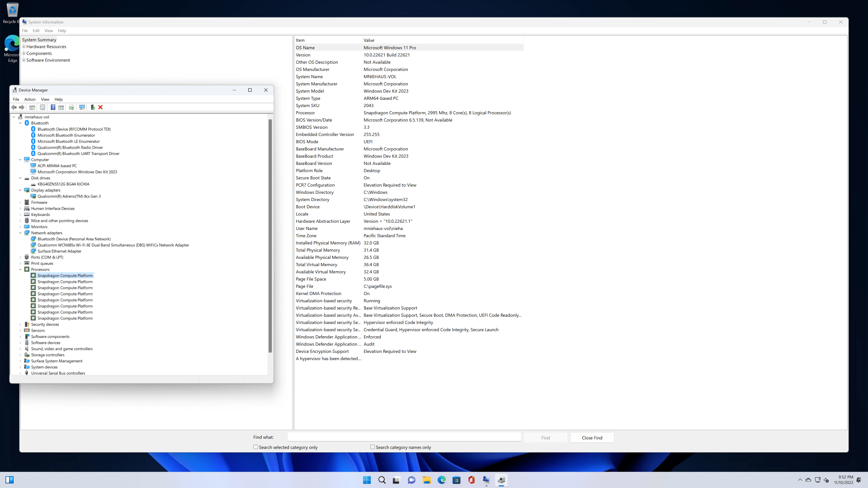Image resolution: width=868 pixels, height=488 pixels.
Task: Open the Action menu in Device Manager
Action: pyautogui.click(x=30, y=99)
